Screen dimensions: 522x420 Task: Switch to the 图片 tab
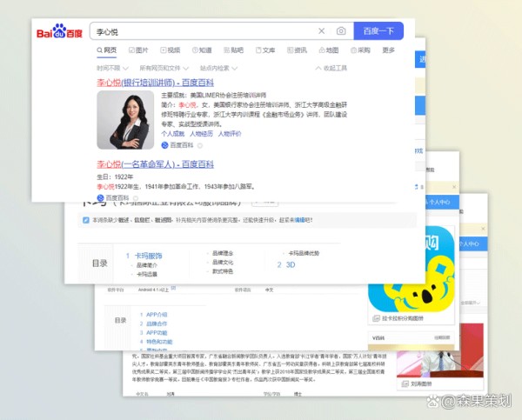pyautogui.click(x=138, y=50)
